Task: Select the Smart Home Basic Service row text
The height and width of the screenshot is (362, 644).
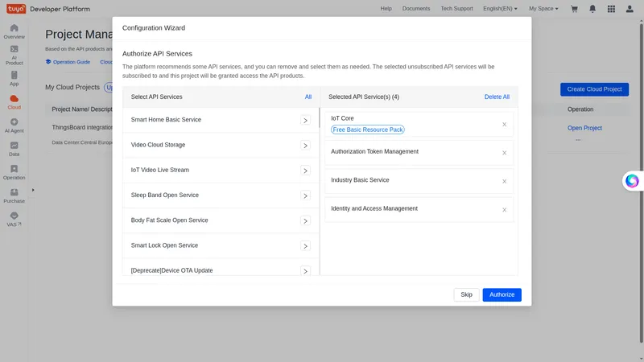Action: pos(166,120)
